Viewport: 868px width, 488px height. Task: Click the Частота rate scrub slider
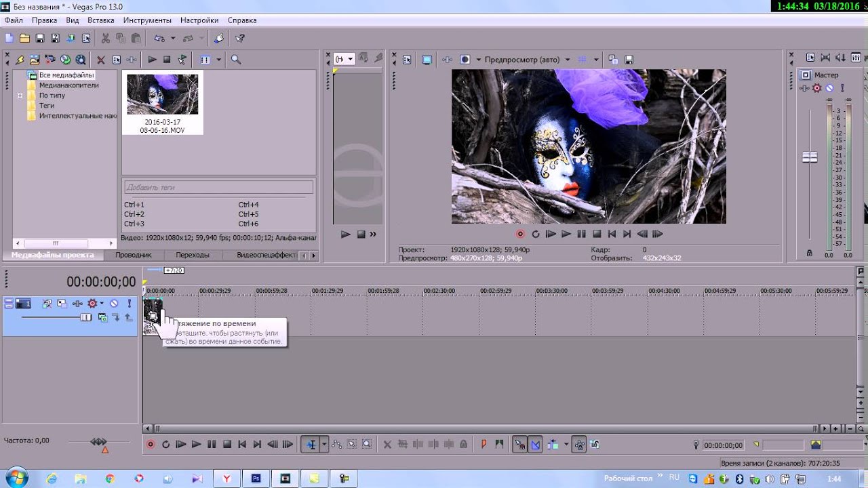[x=100, y=442]
